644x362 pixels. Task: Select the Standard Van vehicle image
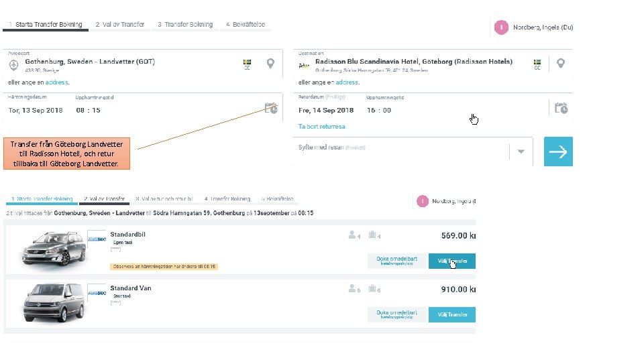click(x=52, y=305)
